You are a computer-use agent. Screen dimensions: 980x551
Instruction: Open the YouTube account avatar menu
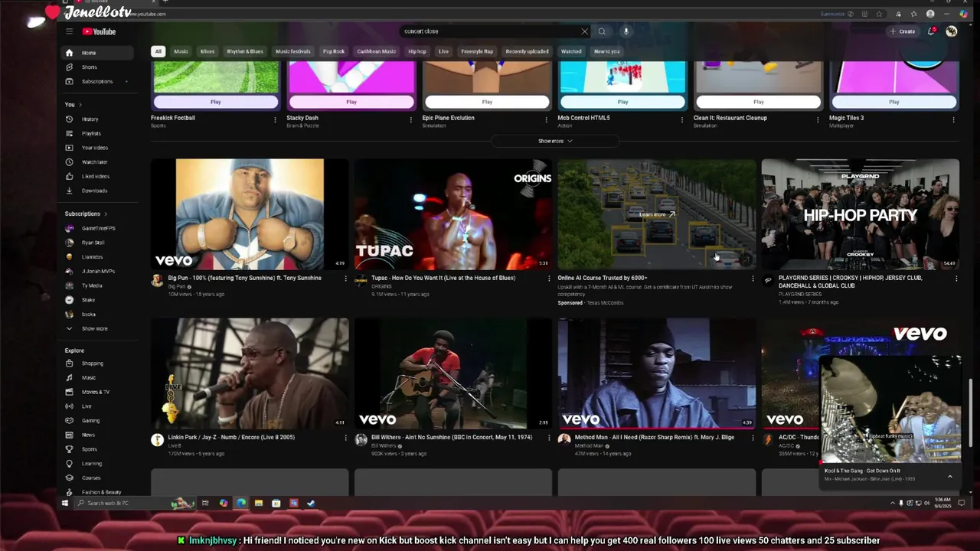point(951,31)
